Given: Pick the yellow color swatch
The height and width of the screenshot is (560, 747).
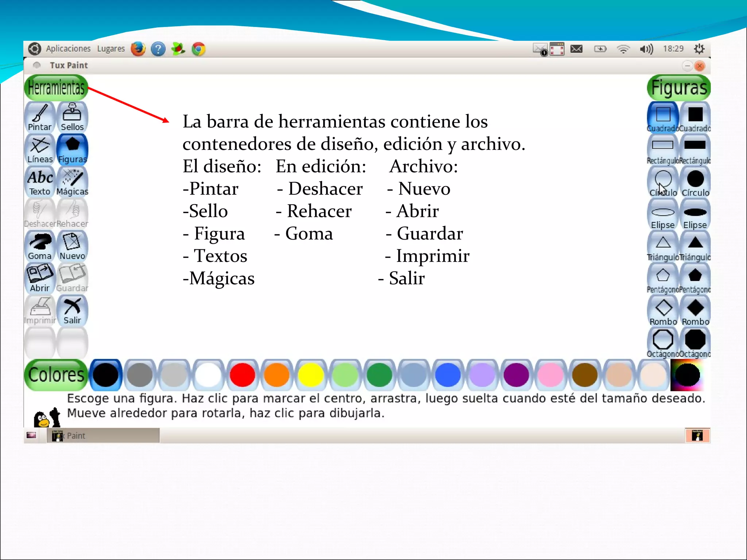Looking at the screenshot, I should click(311, 375).
